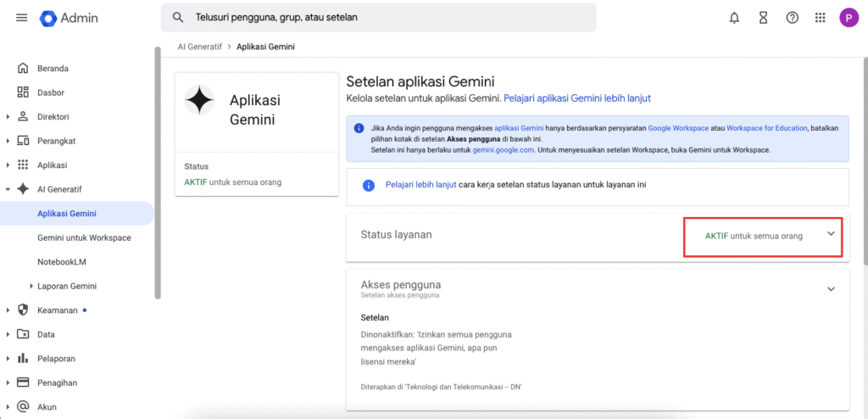Open the main hamburger menu
This screenshot has width=868, height=419.
pos(21,18)
